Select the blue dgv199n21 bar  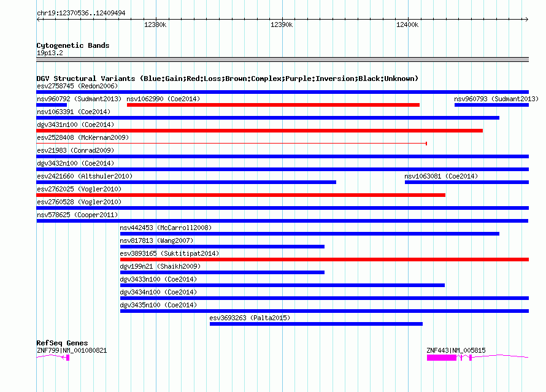click(x=222, y=272)
